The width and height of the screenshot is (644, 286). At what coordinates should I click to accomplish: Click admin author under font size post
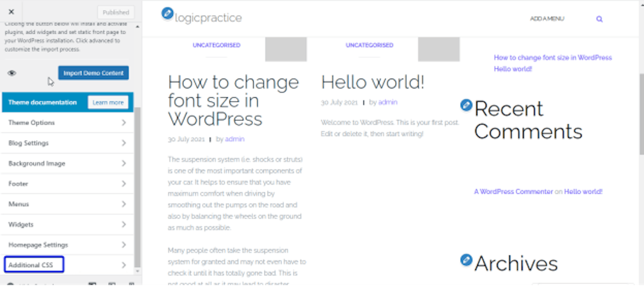(234, 139)
